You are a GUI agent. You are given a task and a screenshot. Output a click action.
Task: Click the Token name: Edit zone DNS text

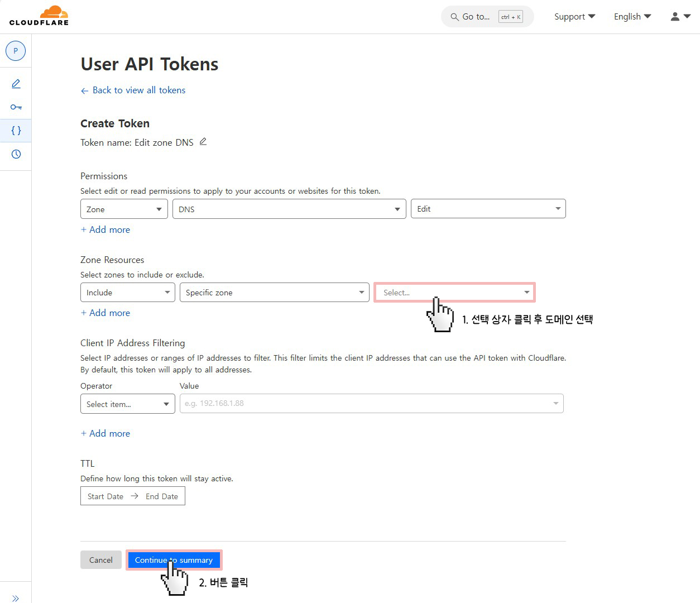[137, 142]
